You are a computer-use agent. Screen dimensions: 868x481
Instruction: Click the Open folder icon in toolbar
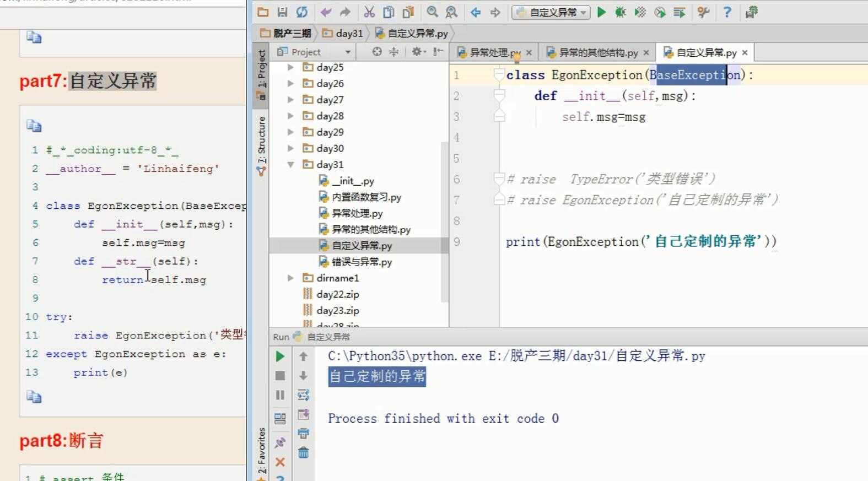coord(263,12)
